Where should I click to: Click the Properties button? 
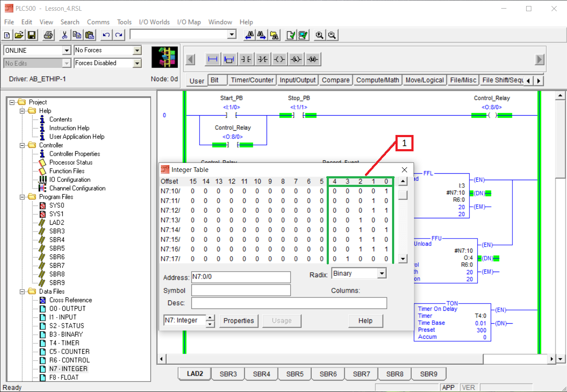click(x=239, y=321)
